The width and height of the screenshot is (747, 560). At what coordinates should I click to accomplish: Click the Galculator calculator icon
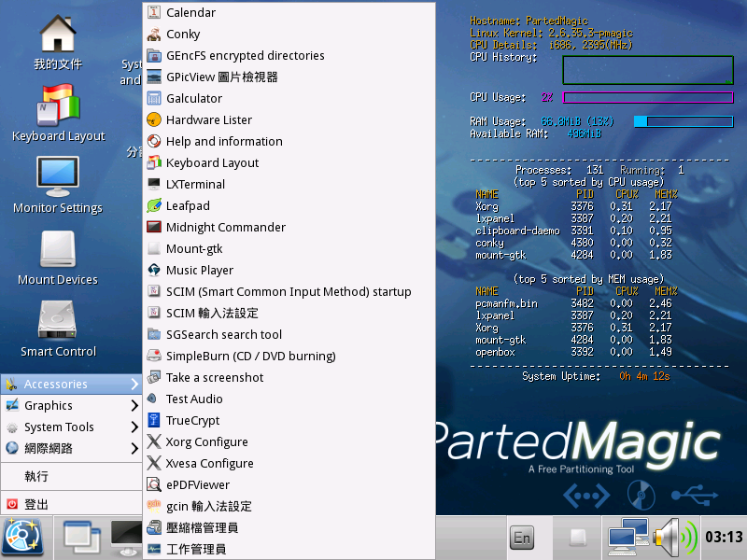154,98
